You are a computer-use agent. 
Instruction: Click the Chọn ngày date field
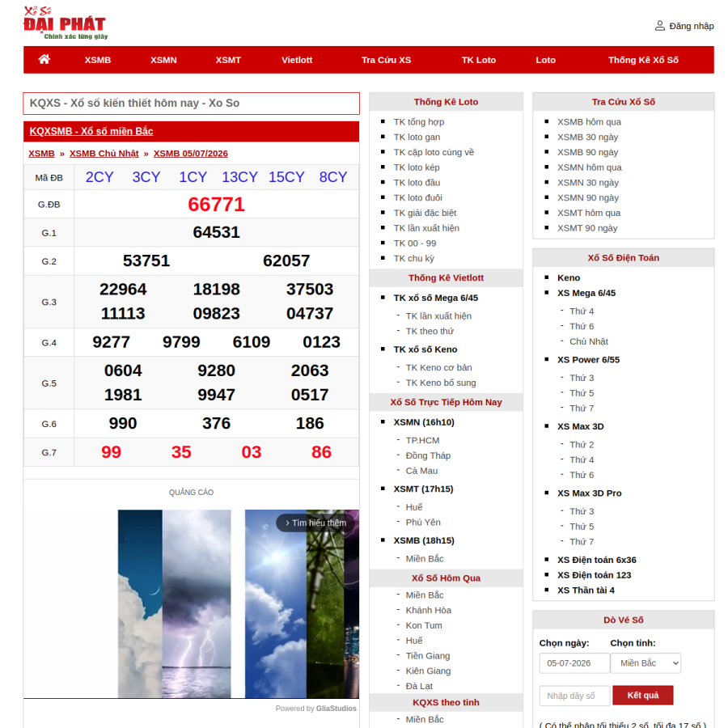(x=574, y=663)
